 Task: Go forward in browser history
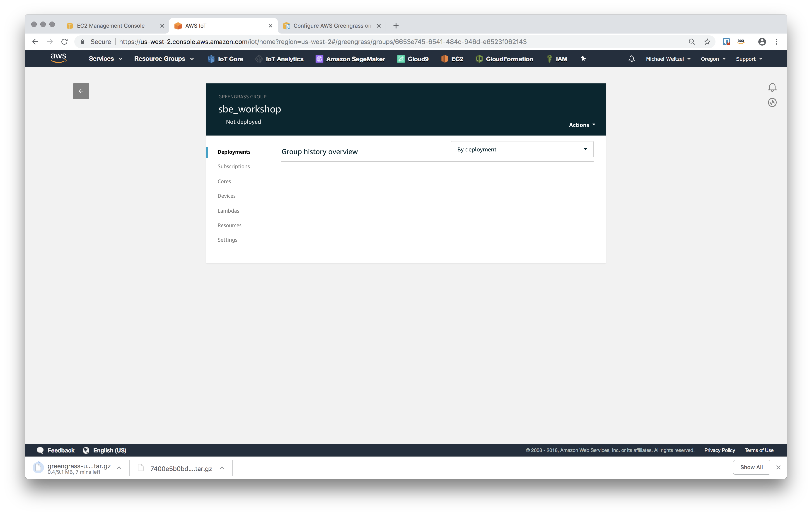coord(50,41)
